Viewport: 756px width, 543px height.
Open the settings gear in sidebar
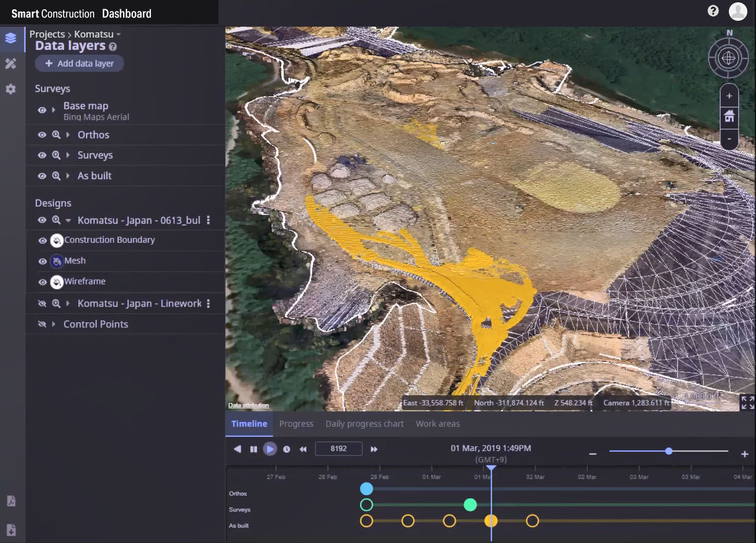click(10, 89)
